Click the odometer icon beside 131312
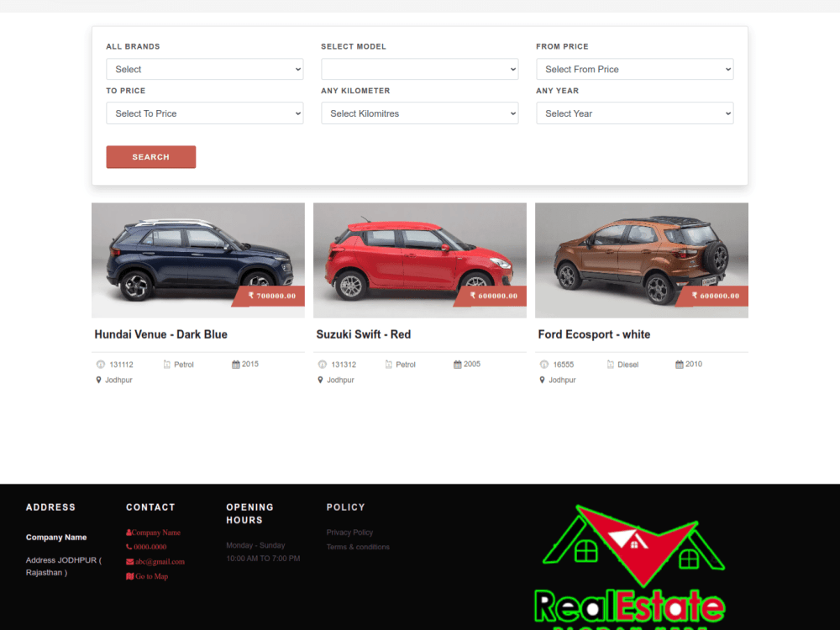Viewport: 840px width, 630px height. [x=323, y=365]
